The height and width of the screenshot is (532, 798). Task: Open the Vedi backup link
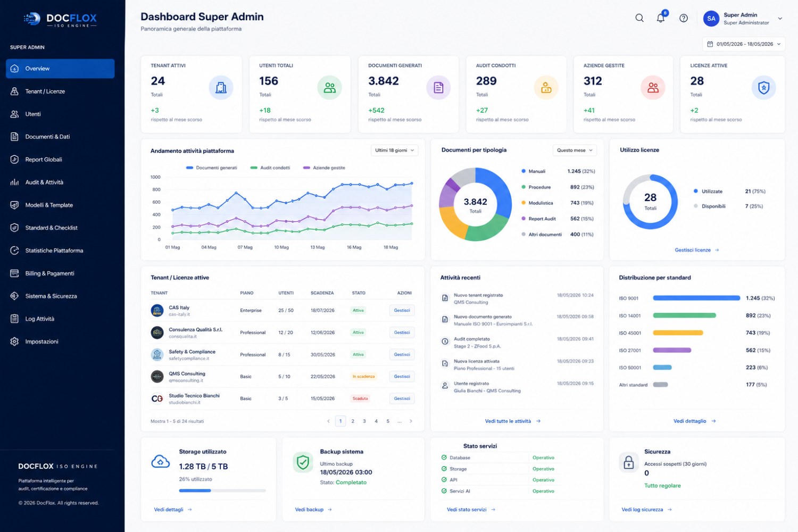[x=313, y=510]
